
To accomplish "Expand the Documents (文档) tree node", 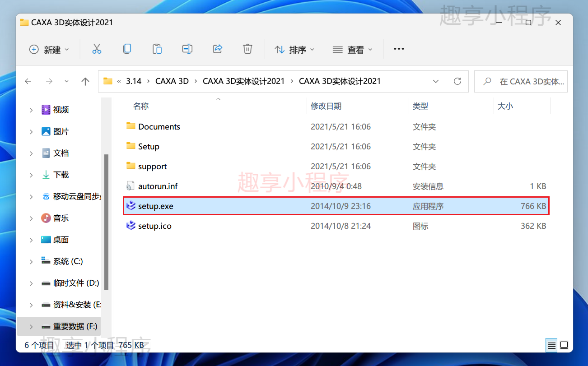I will tap(31, 153).
